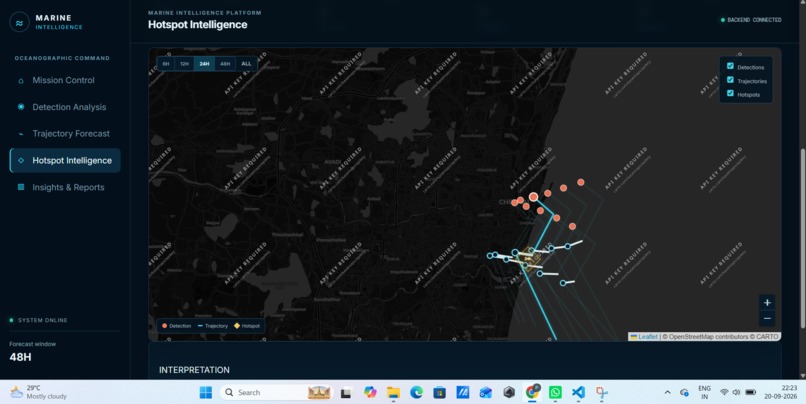Click the orange hotspot diamond marker on map

point(528,259)
